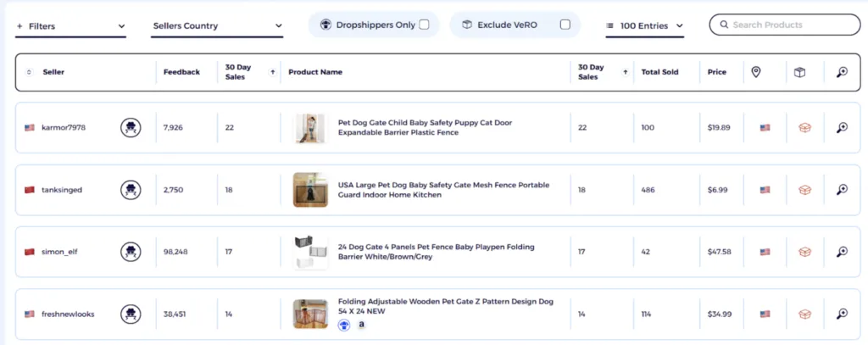Click China flag beside simon_elf seller name
Screen dimensions: 868x345
30,252
